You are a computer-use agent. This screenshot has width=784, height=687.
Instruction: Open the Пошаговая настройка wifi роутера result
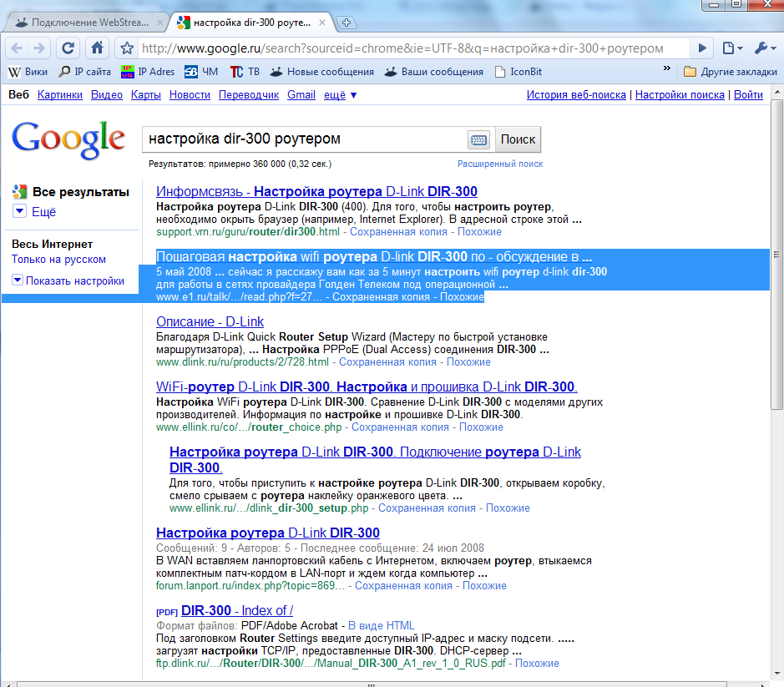374,256
